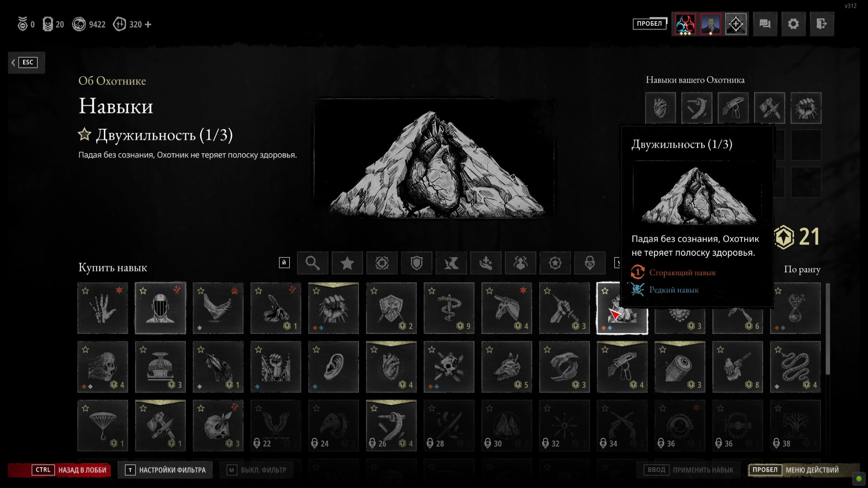Add Blood Bonds with plus sign
The height and width of the screenshot is (488, 868).
point(148,24)
